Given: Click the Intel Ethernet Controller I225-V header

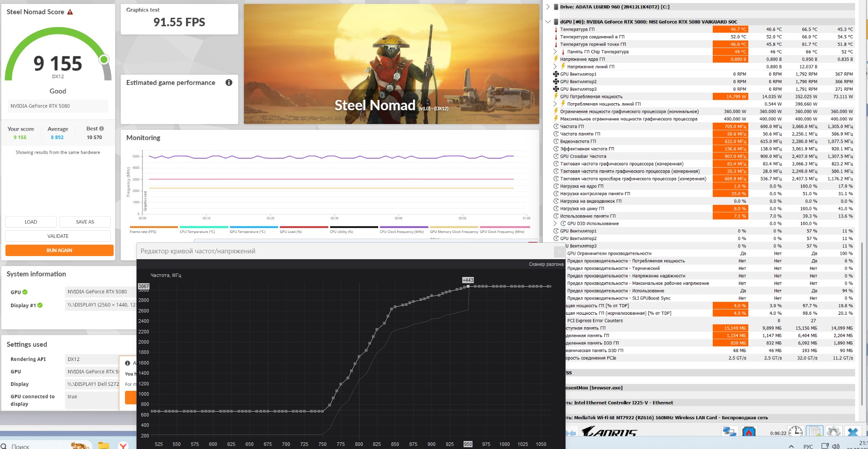Looking at the screenshot, I should tap(710, 403).
